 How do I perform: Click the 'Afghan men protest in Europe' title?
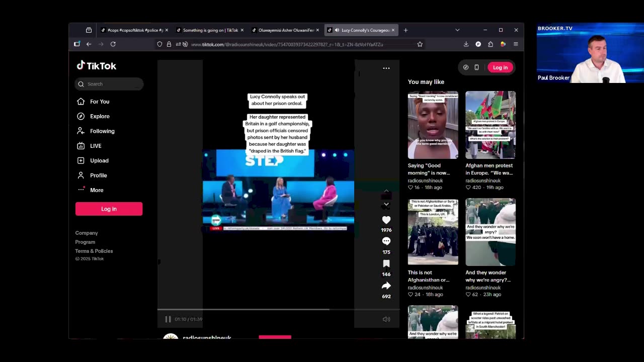coord(489,169)
